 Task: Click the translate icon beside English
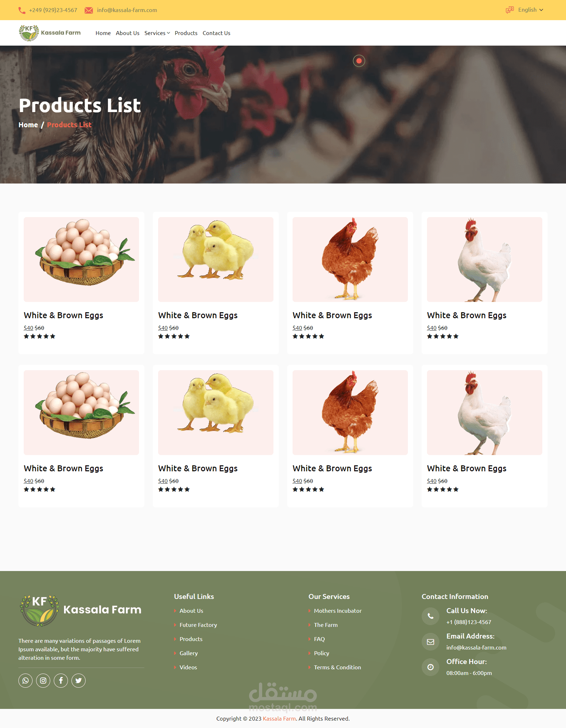point(509,10)
